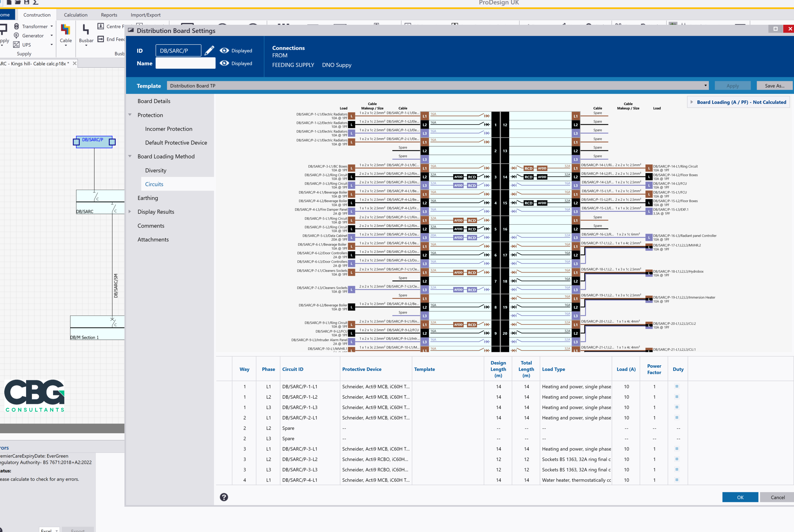Toggle the Duty checkbox for circuit DB/SARC/P-1-L1

point(677,386)
